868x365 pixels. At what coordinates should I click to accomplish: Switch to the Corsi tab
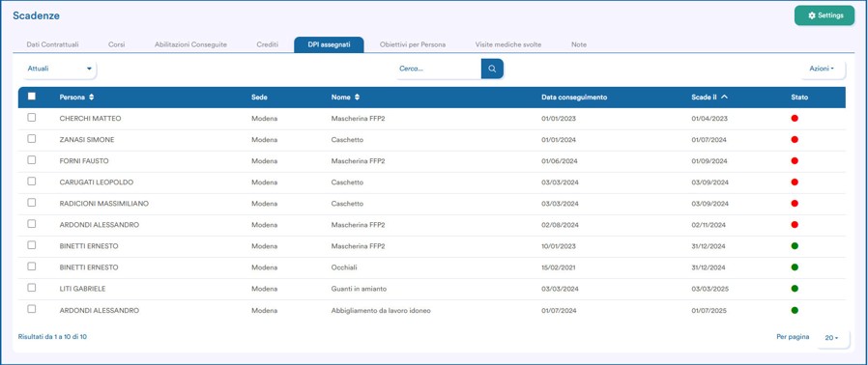click(x=117, y=44)
